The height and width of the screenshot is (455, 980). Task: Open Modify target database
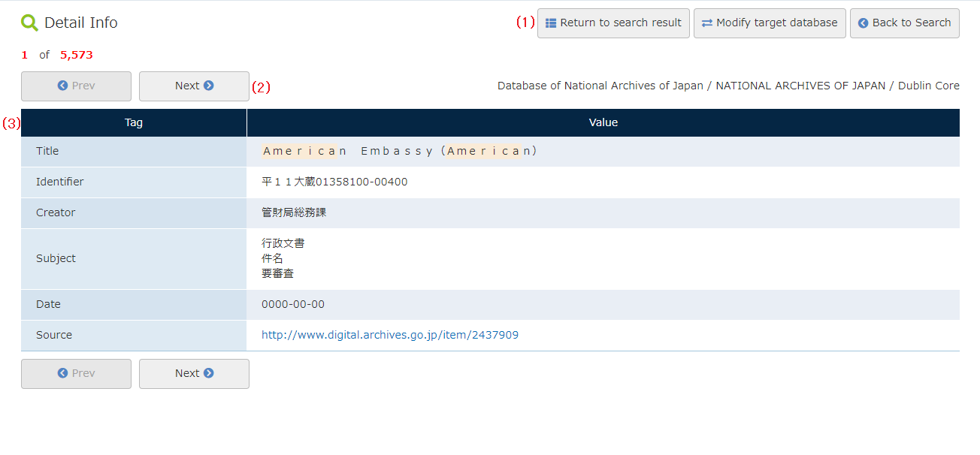coord(770,23)
